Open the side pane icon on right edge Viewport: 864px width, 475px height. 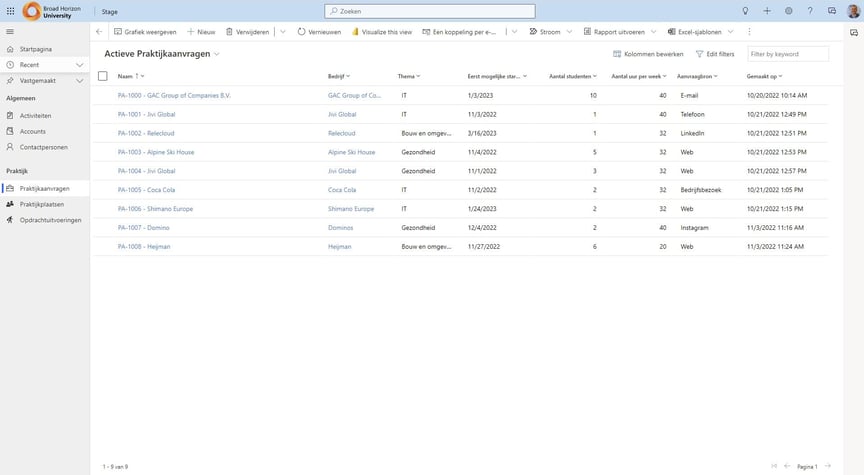(x=854, y=33)
